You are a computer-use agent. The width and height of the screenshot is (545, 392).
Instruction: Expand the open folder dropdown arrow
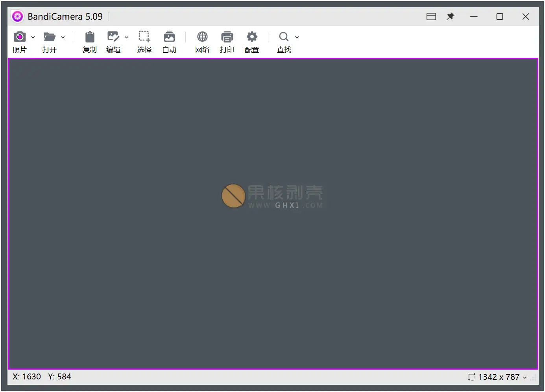pyautogui.click(x=63, y=37)
